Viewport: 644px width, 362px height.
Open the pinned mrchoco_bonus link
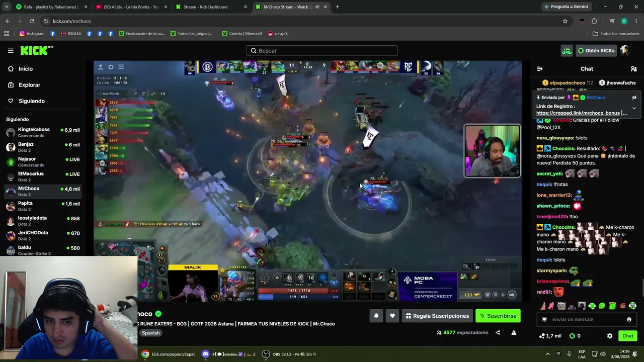pyautogui.click(x=578, y=113)
